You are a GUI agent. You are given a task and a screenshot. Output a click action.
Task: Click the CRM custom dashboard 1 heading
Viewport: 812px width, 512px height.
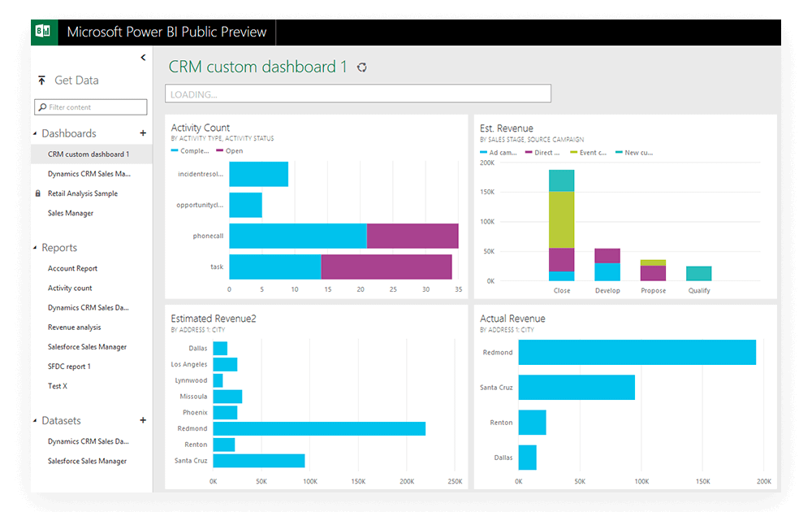click(257, 67)
